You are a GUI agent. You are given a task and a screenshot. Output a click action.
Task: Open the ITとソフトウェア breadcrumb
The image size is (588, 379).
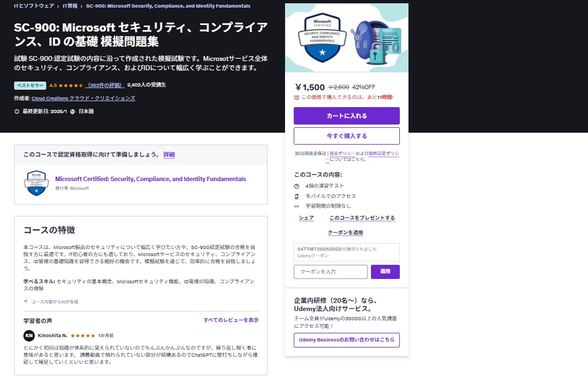[x=34, y=6]
